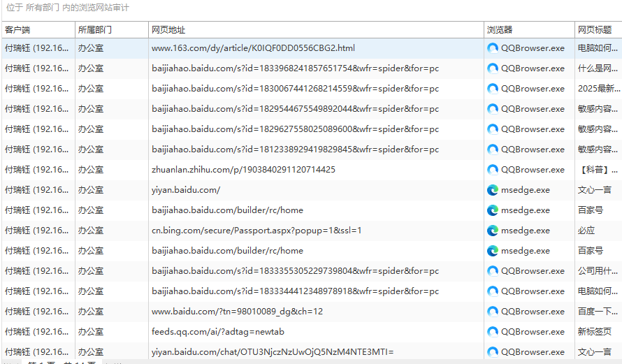
Task: Click the QQBrowser icon in the zhuanlan.zhihu.com row
Action: pos(492,170)
